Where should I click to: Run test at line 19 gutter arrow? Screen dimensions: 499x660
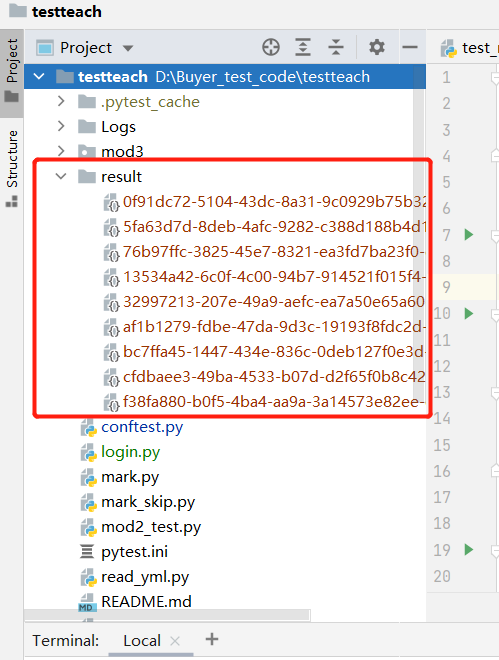(x=469, y=550)
